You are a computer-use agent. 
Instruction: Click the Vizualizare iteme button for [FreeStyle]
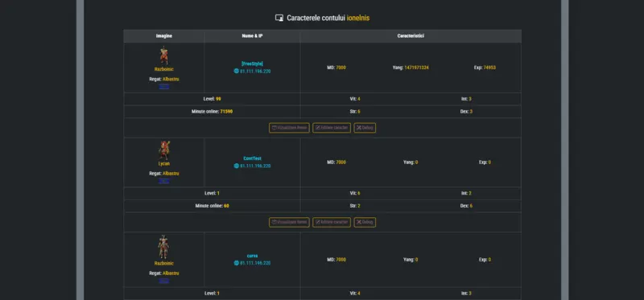pyautogui.click(x=289, y=128)
